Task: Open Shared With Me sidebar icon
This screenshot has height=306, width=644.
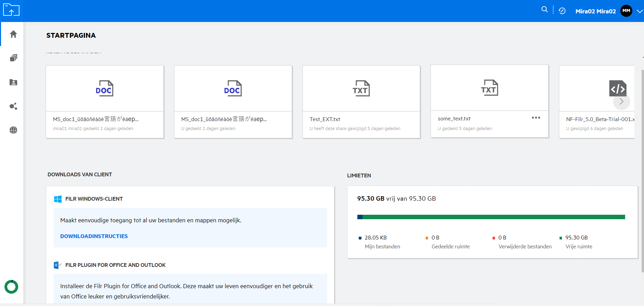Action: click(13, 82)
